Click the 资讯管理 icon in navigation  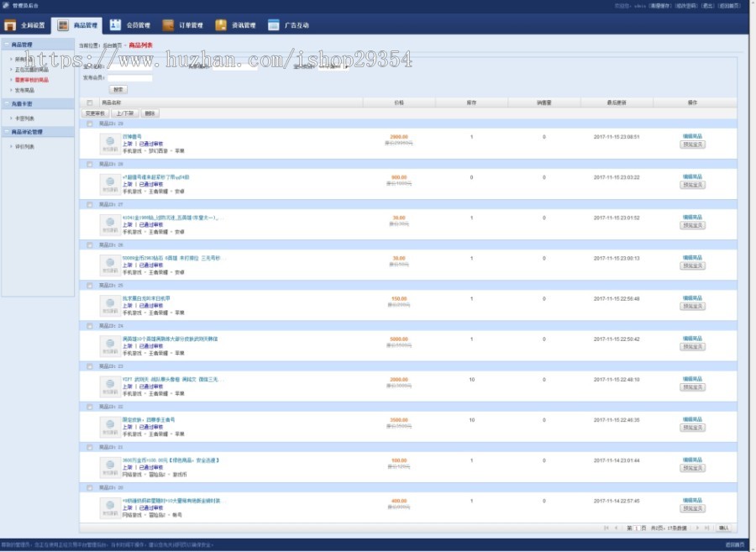[x=221, y=25]
